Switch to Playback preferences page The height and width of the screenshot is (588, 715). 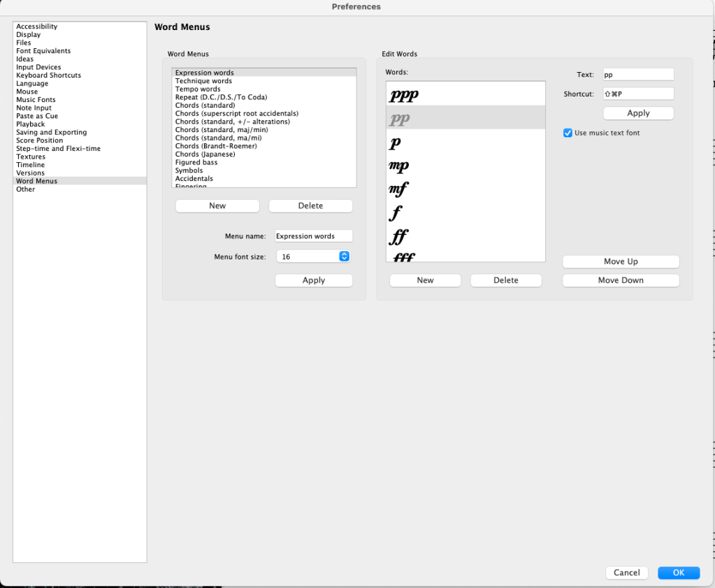[x=31, y=124]
